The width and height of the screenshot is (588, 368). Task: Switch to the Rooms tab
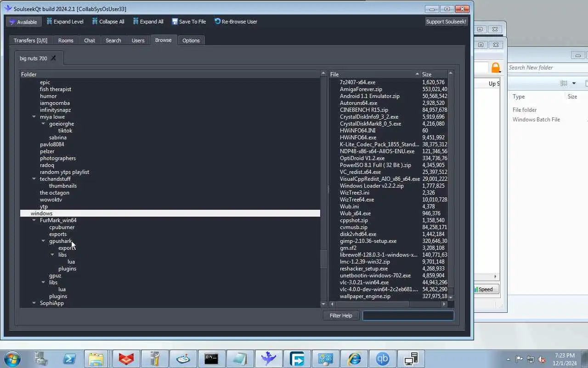[66, 40]
